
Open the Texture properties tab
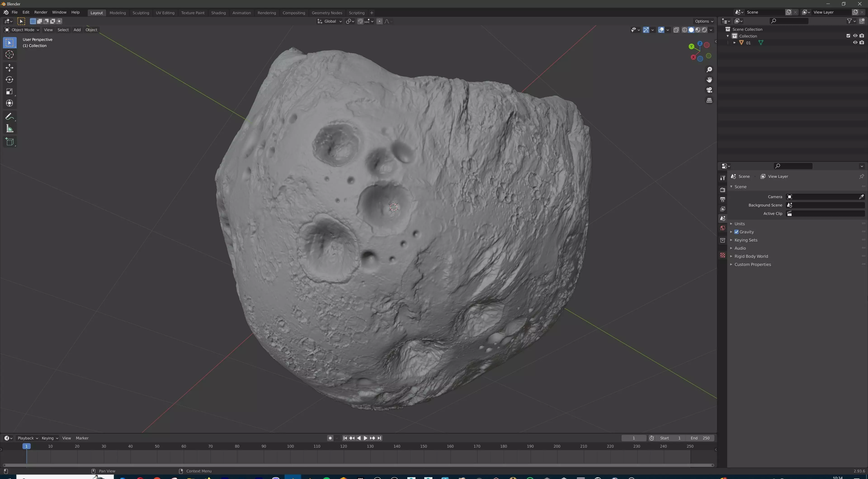[x=722, y=255]
